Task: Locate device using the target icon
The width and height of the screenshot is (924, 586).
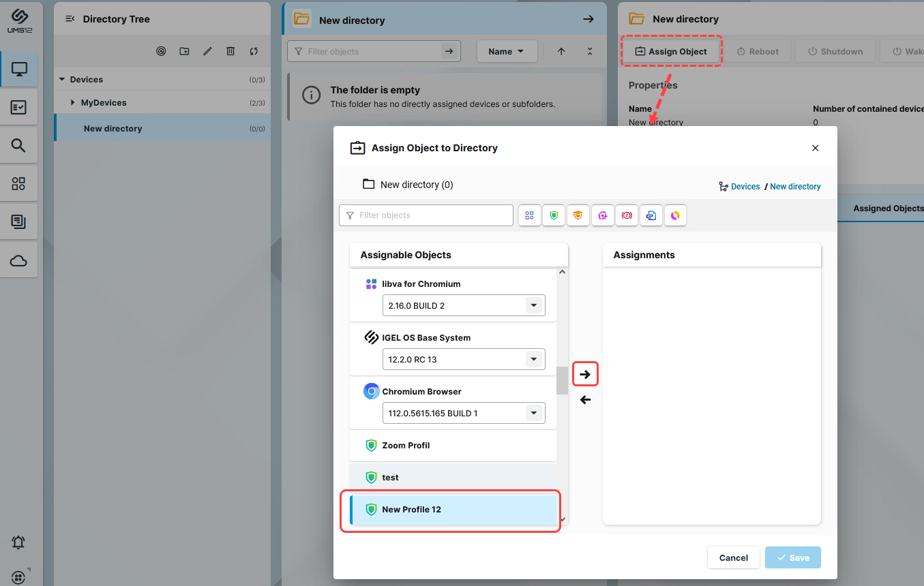Action: click(x=161, y=50)
